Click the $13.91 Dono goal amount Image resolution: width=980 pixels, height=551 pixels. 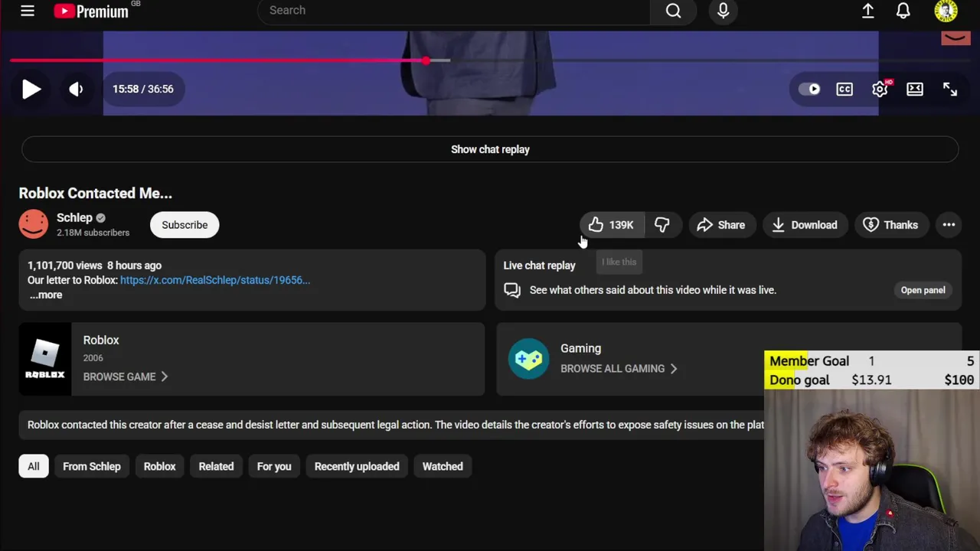point(872,380)
